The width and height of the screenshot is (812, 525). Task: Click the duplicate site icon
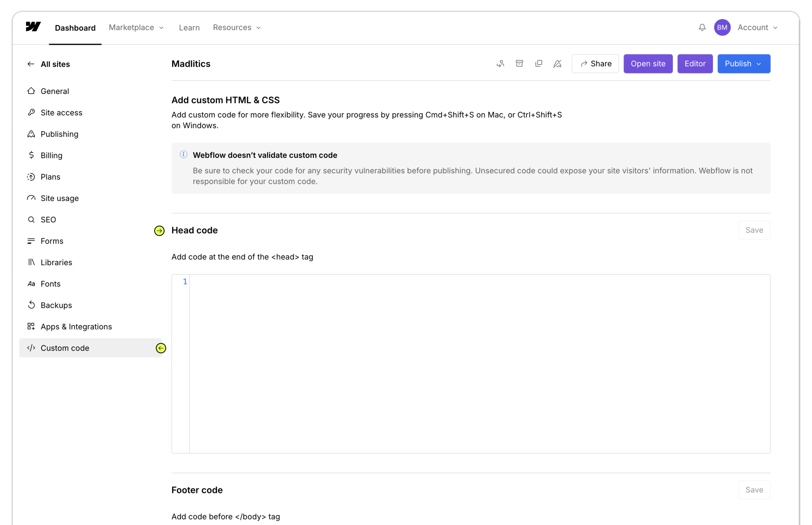pos(538,64)
